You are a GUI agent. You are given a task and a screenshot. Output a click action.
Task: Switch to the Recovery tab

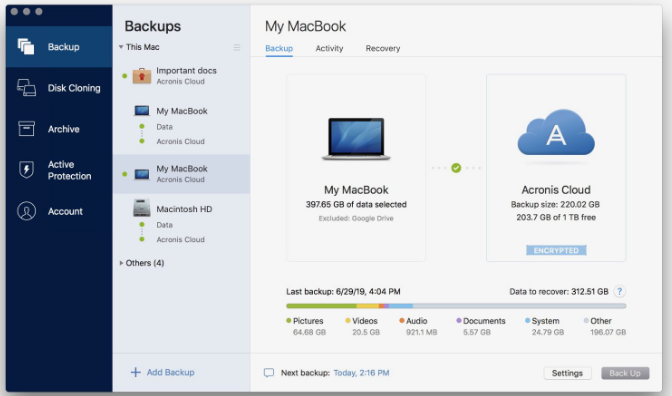click(x=383, y=48)
